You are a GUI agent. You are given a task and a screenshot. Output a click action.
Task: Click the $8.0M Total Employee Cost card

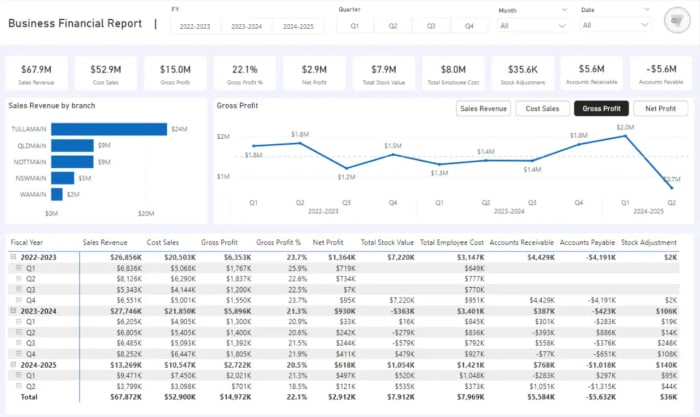453,74
